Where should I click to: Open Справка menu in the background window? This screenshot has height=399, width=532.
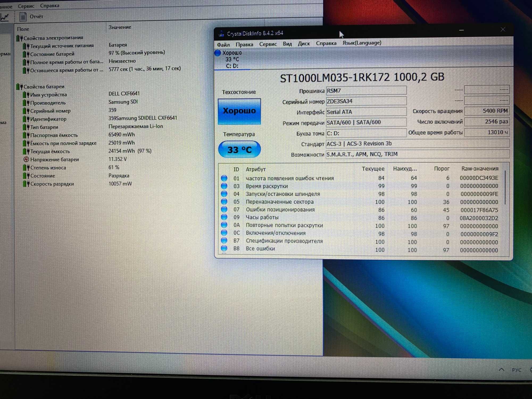coord(50,6)
